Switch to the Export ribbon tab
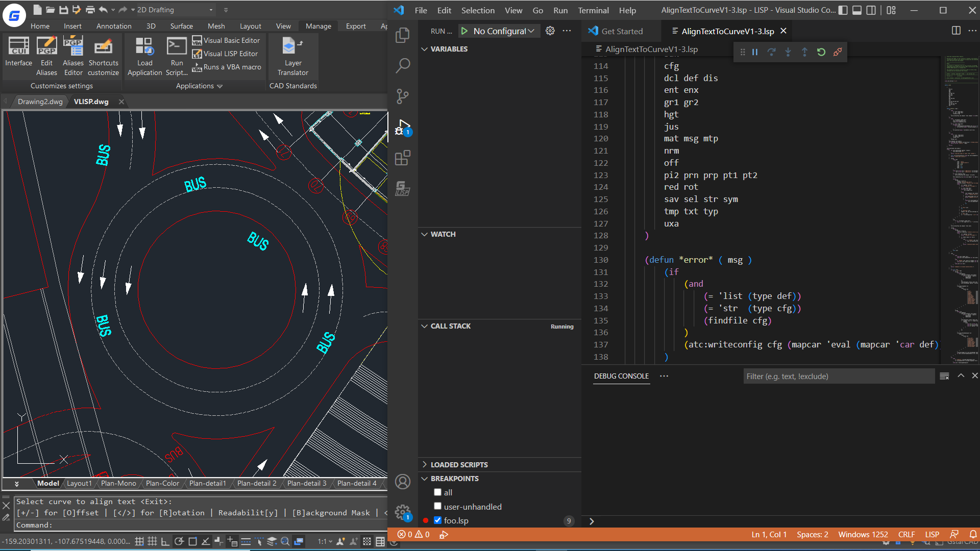 [x=356, y=26]
